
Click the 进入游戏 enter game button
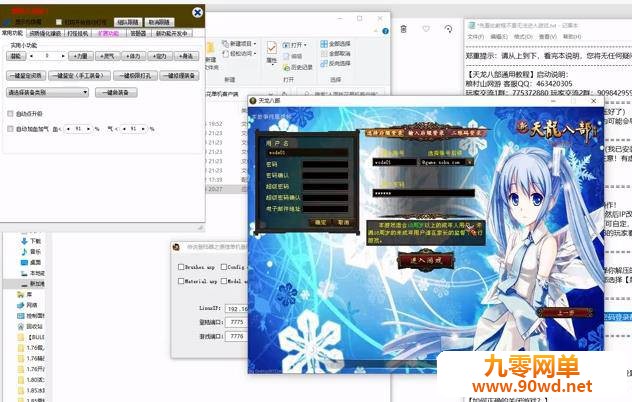[x=425, y=260]
